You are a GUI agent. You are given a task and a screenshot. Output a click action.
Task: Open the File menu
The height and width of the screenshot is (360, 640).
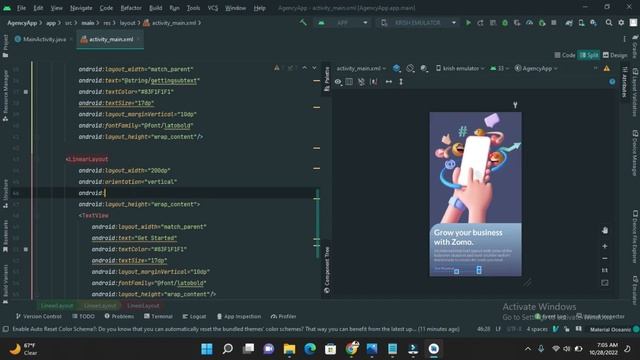[21, 8]
